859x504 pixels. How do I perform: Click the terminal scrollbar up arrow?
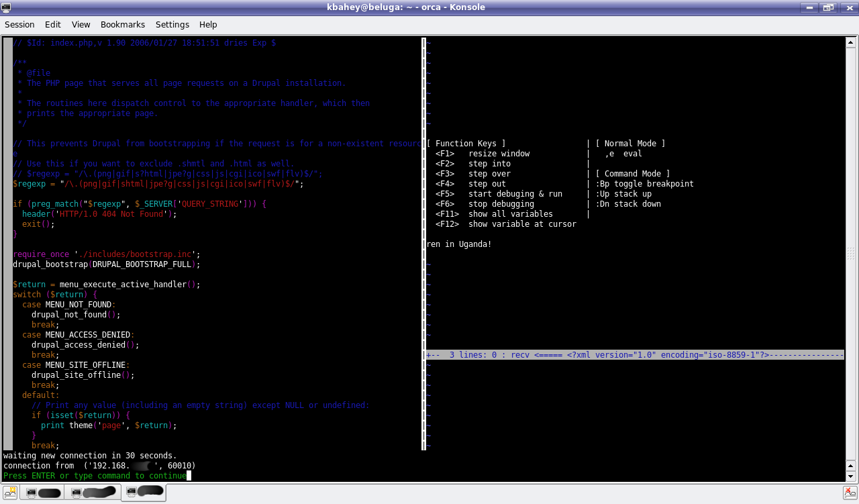coord(851,42)
